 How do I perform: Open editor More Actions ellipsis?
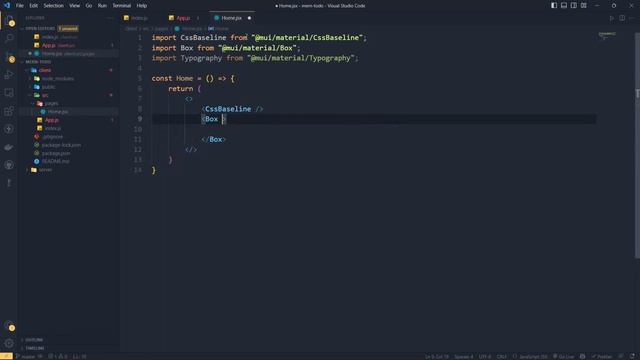click(x=631, y=18)
